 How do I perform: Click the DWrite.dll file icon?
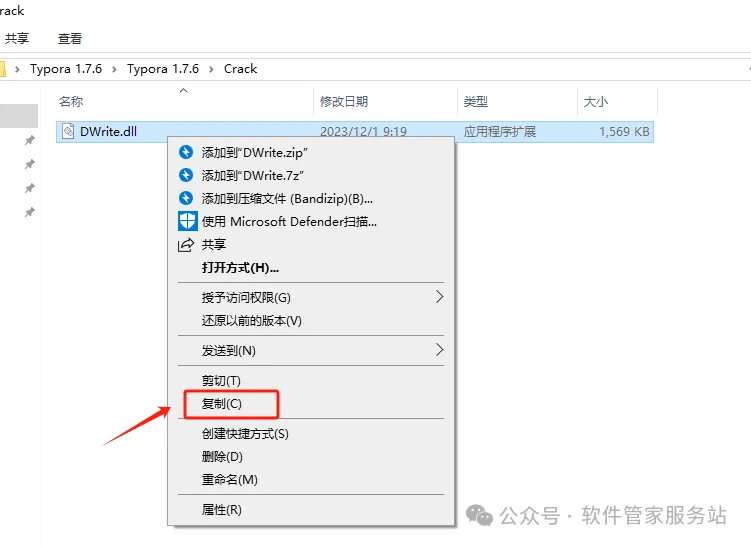68,131
